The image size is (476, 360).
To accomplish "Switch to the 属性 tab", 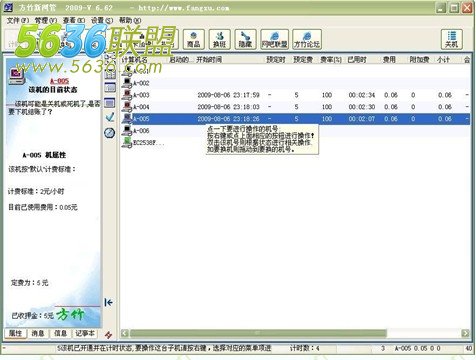I will tap(15, 333).
